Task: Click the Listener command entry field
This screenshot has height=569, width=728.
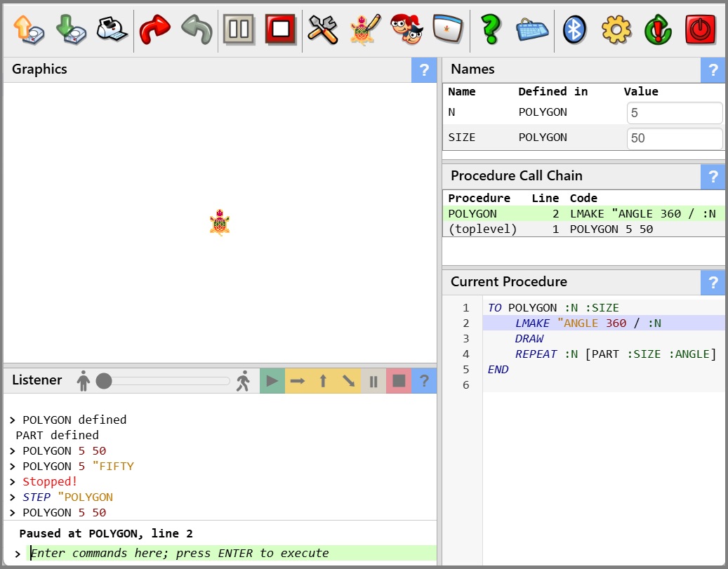Action: point(232,553)
